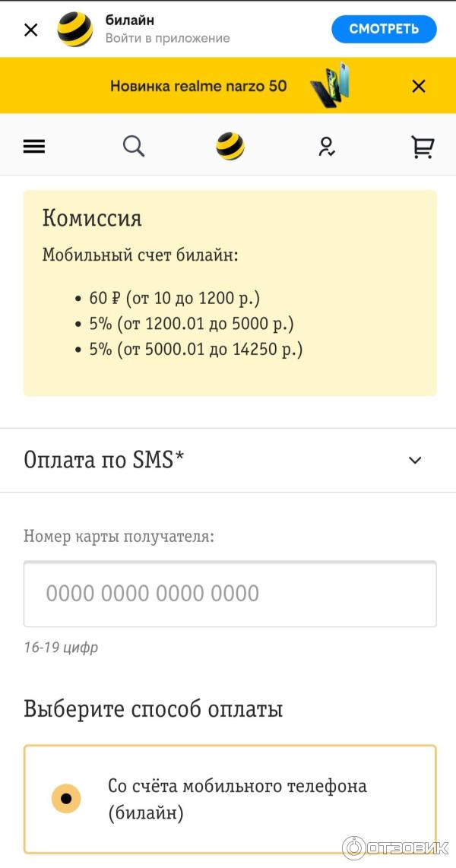
Task: Tap the Beeline app icon in top banner
Action: [x=75, y=30]
